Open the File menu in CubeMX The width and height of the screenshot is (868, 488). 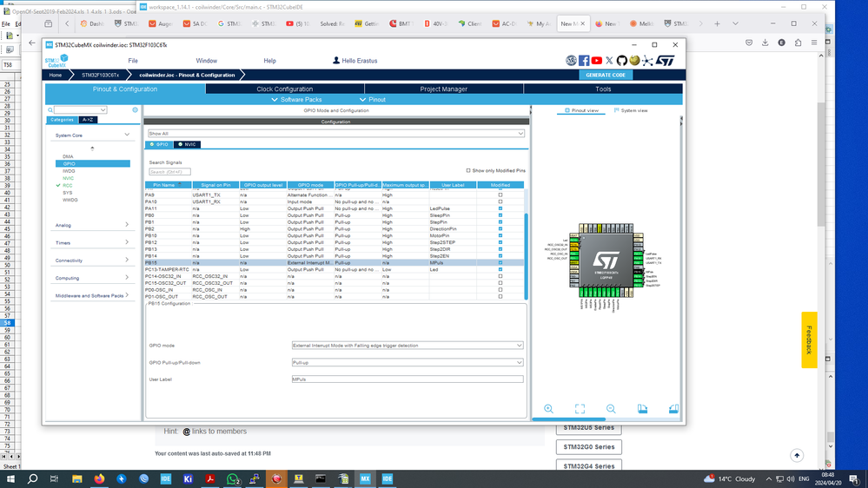133,61
